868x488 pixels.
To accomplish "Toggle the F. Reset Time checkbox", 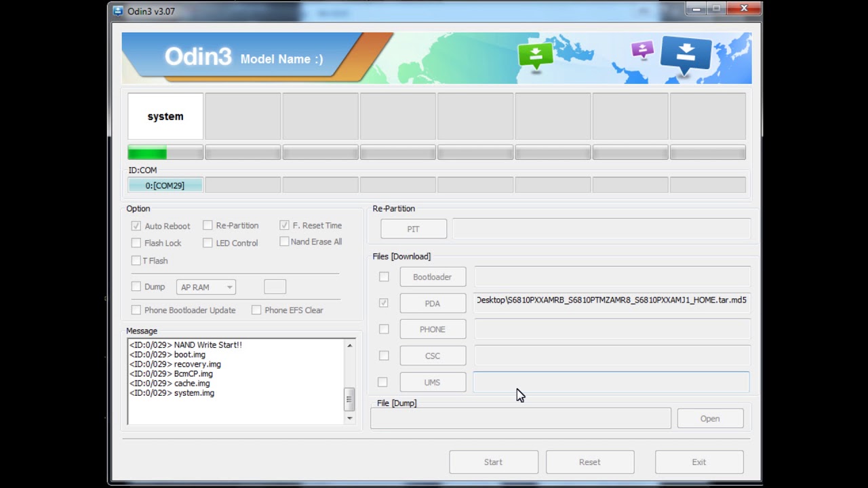I will pyautogui.click(x=284, y=225).
